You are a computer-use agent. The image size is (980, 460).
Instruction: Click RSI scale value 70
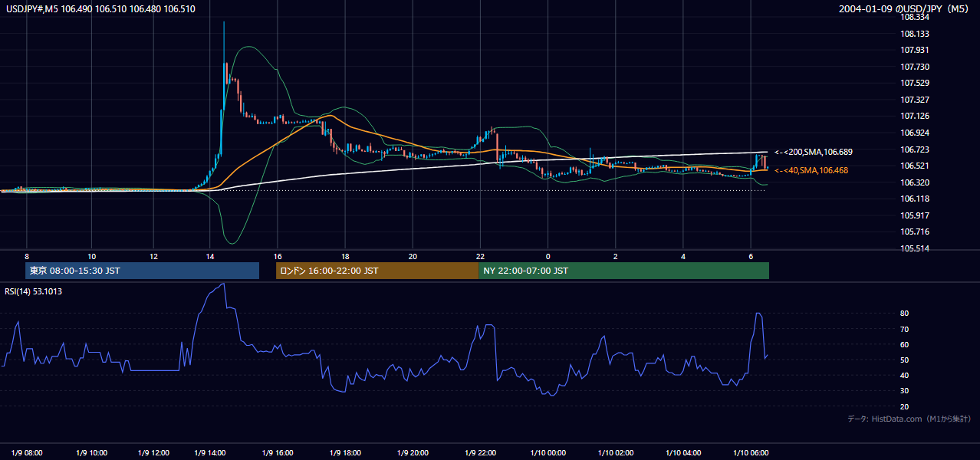click(905, 329)
